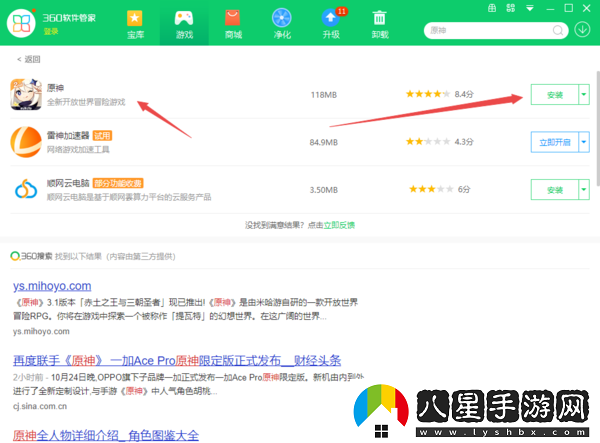Viewport: 600px width, 443px height.
Task: Click the four-squares skin icon in title bar
Action: coord(510,8)
